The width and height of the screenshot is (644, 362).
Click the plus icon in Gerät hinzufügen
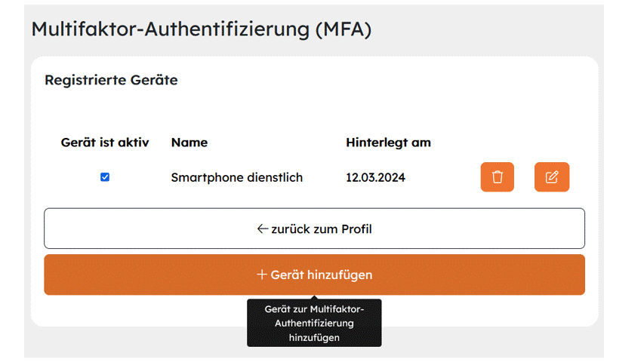coord(262,275)
